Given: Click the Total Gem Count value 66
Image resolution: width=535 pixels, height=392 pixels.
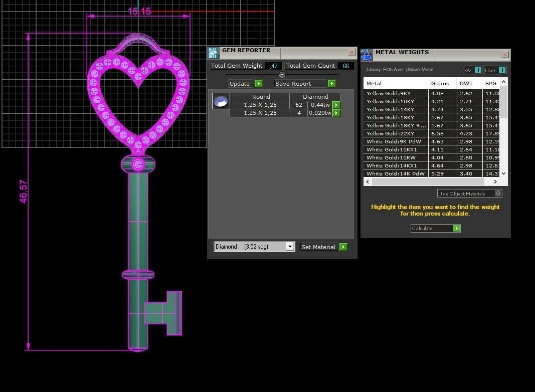Looking at the screenshot, I should point(346,66).
